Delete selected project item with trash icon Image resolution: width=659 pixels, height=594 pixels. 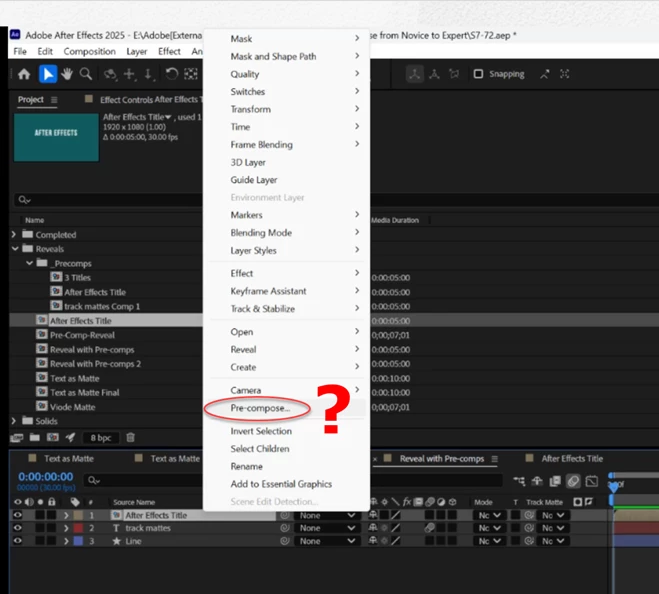[x=131, y=438]
